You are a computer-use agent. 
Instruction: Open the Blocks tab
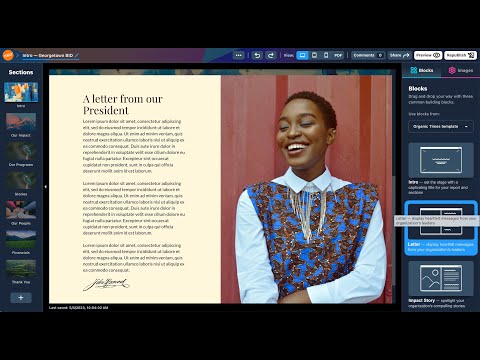422,70
